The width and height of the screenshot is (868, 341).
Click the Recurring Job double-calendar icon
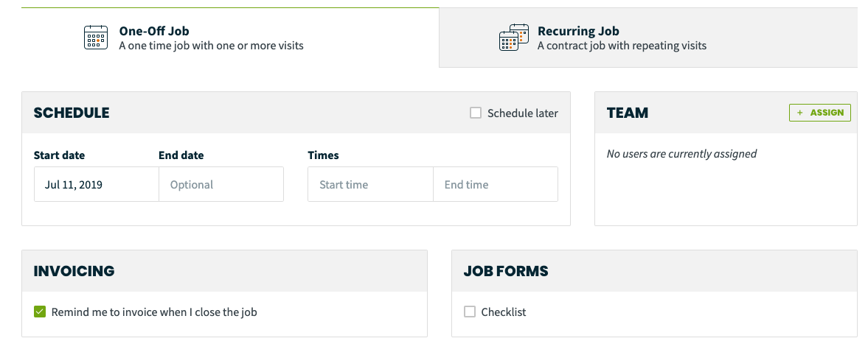pos(514,38)
